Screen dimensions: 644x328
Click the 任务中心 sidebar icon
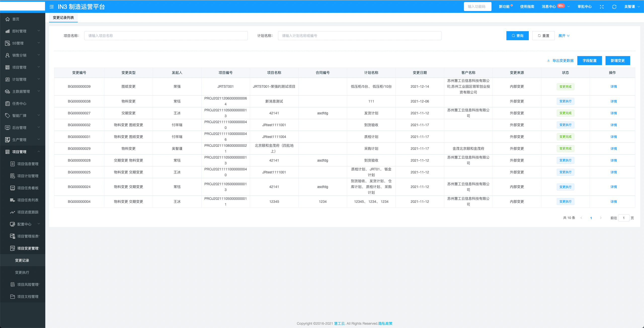8,104
